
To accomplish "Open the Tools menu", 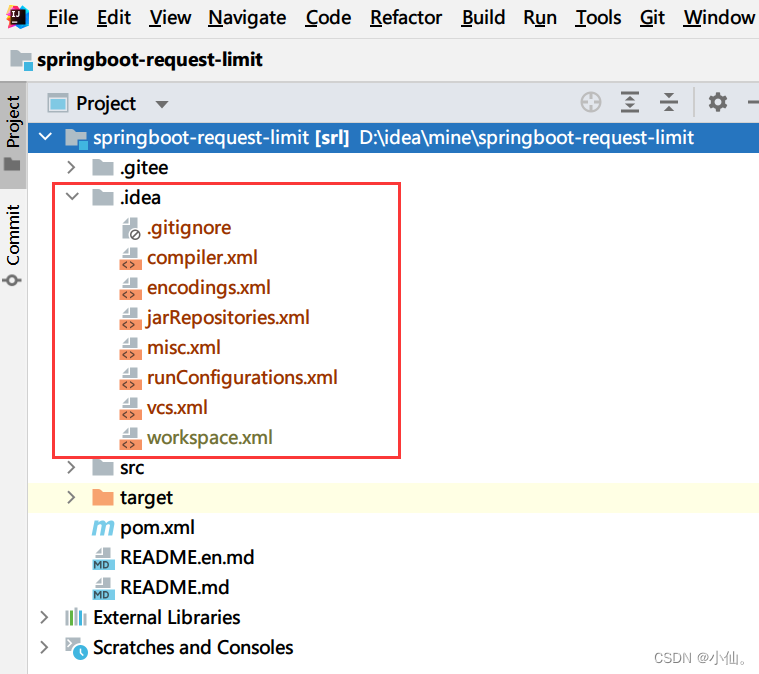I will pos(598,18).
